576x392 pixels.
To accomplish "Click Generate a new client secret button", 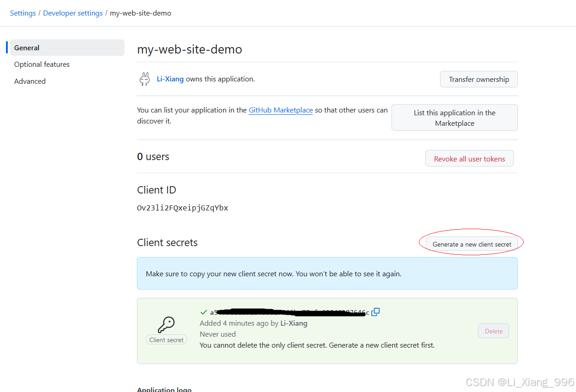I will [x=472, y=244].
